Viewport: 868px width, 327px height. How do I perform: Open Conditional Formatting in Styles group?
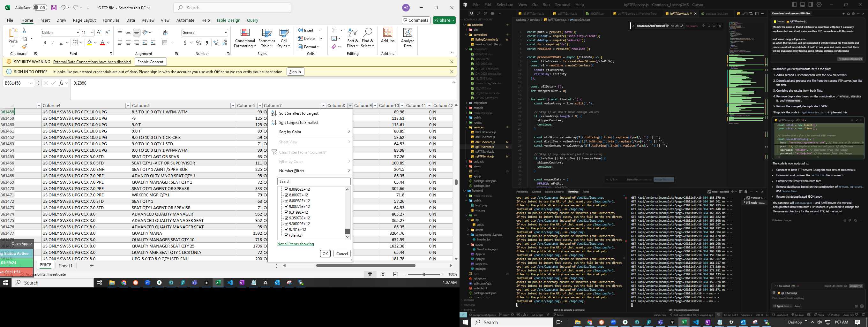pyautogui.click(x=245, y=38)
